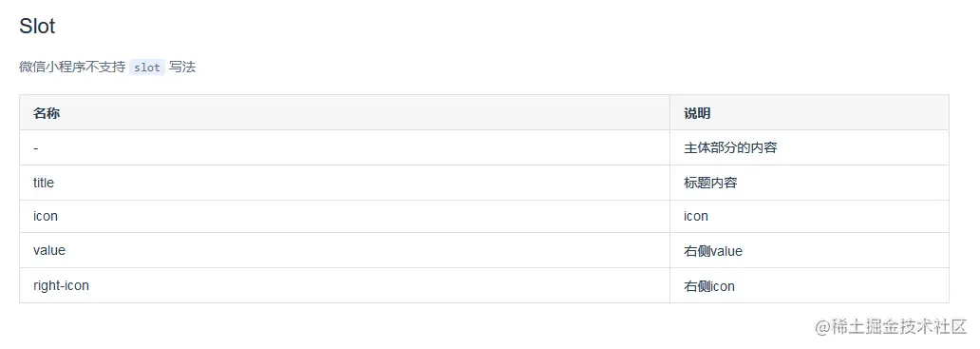This screenshot has height=349, width=980.
Task: Click the Slot section heading
Action: point(37,27)
